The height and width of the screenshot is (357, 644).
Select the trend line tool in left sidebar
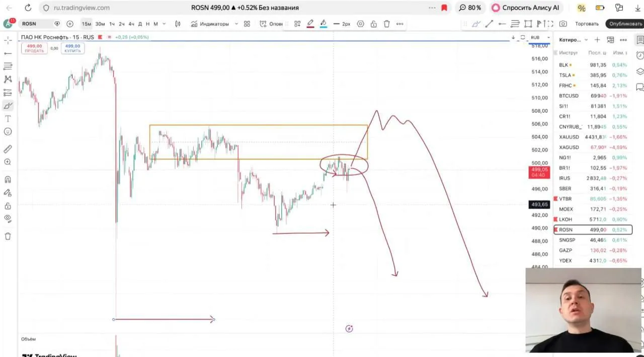(x=8, y=53)
